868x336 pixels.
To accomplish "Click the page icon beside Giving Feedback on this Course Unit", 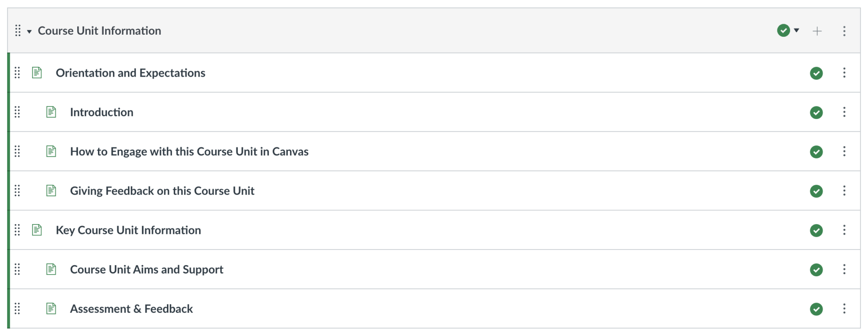I will coord(51,191).
